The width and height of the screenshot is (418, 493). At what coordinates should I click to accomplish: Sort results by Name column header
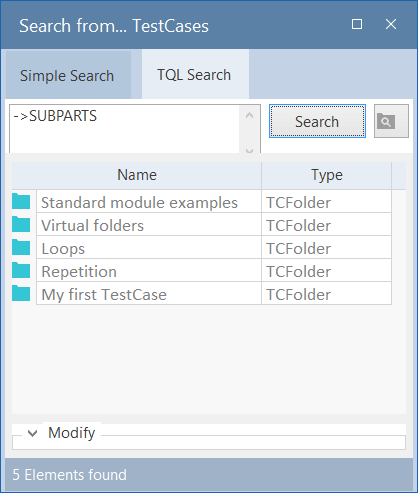point(137,175)
